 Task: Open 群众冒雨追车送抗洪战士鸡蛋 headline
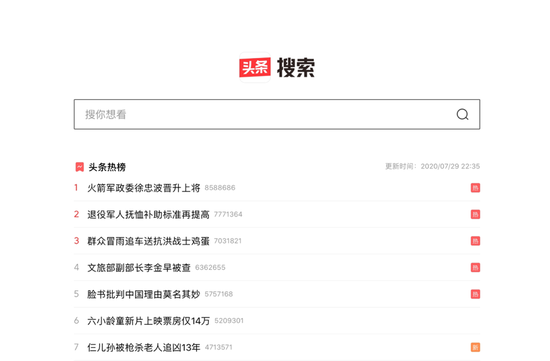pyautogui.click(x=148, y=241)
